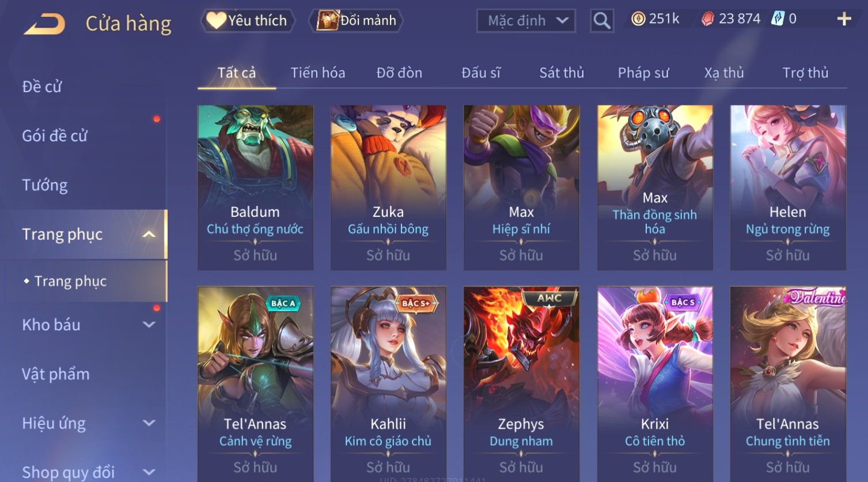Viewport: 868px width, 482px height.
Task: Go to Tướng in the sidebar
Action: (45, 185)
